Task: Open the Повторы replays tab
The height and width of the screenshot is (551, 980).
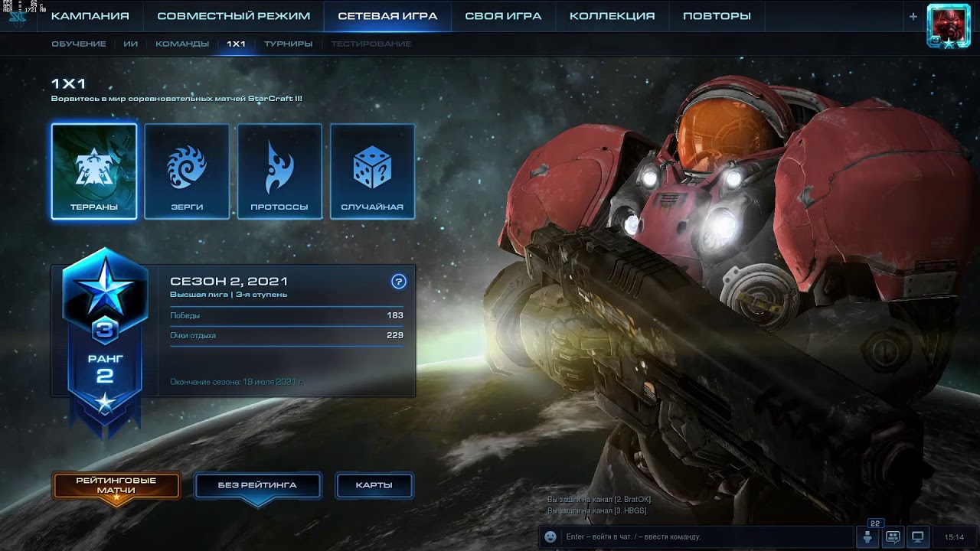Action: [717, 16]
